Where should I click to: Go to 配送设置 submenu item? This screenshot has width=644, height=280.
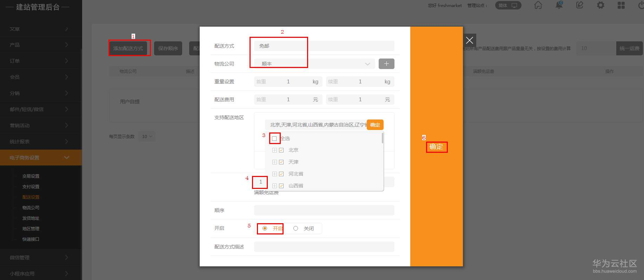31,197
